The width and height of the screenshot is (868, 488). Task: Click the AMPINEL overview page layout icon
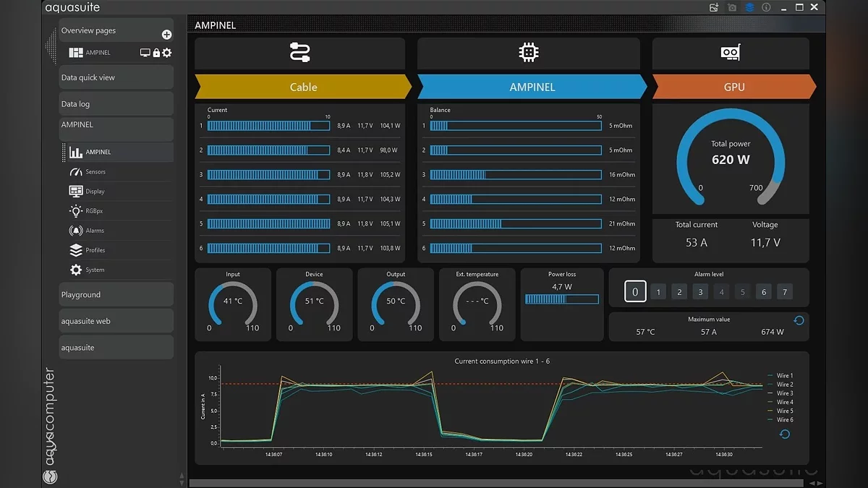pyautogui.click(x=76, y=53)
